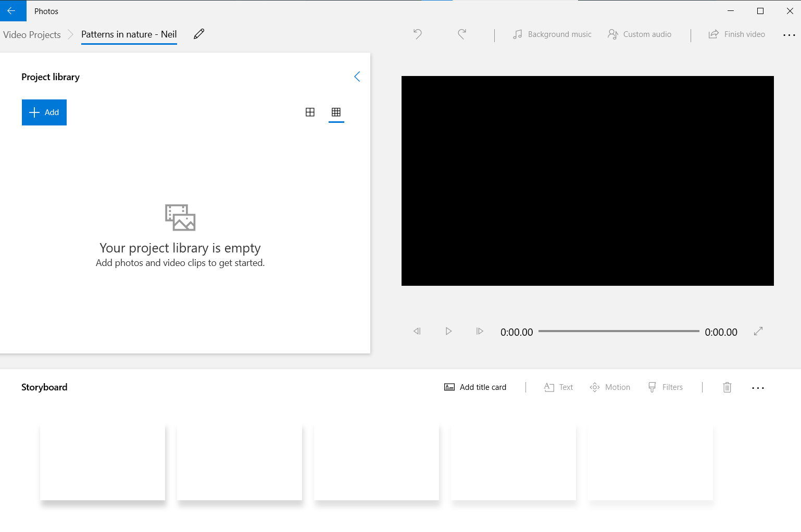Screen dimensions: 801x532
Task: Expand preview to full screen
Action: pyautogui.click(x=758, y=331)
